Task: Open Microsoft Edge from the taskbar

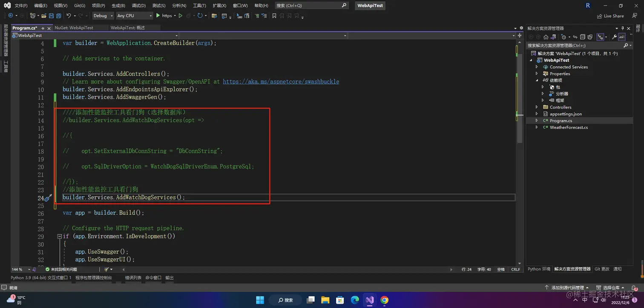Action: pyautogui.click(x=355, y=300)
